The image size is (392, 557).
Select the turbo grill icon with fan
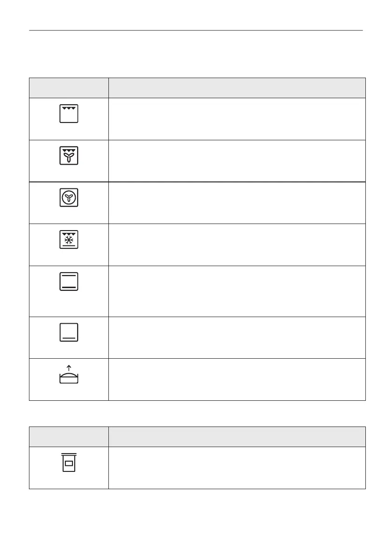click(69, 156)
